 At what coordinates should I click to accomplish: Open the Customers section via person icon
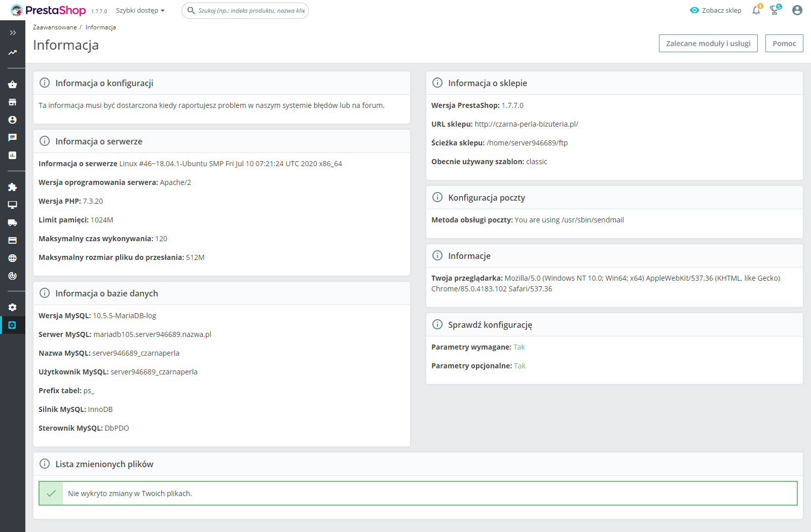coord(12,120)
